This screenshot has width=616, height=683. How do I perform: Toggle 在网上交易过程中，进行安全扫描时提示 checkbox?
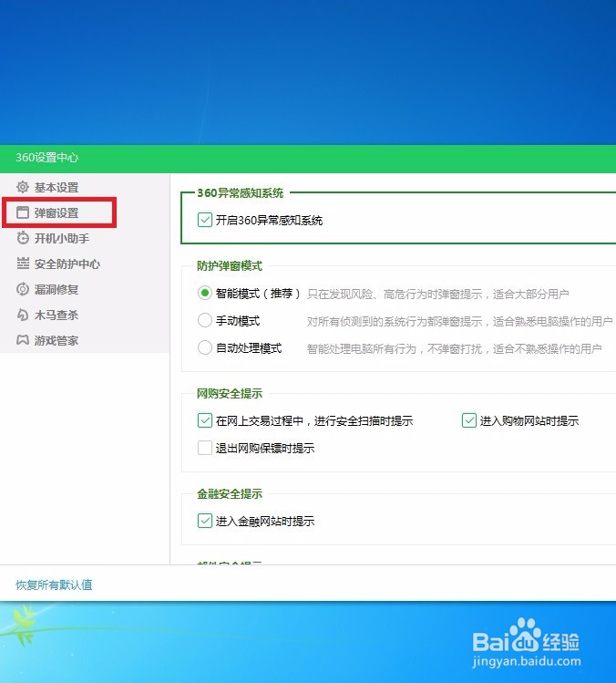click(x=205, y=420)
